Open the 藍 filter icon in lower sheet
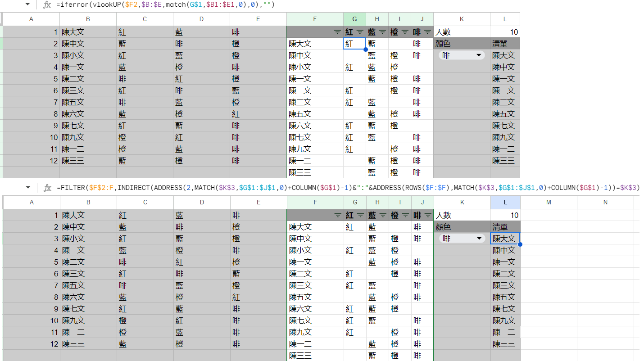Viewport: 644px width, 361px height. click(382, 215)
